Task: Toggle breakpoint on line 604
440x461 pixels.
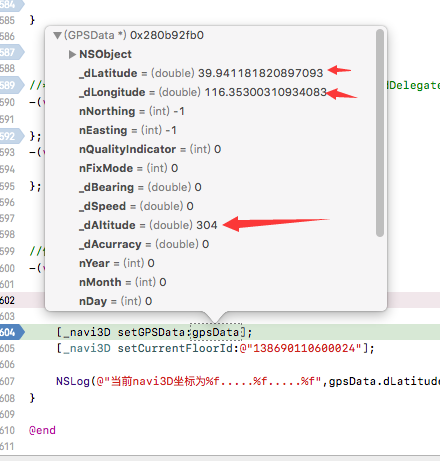Action: click(12, 332)
